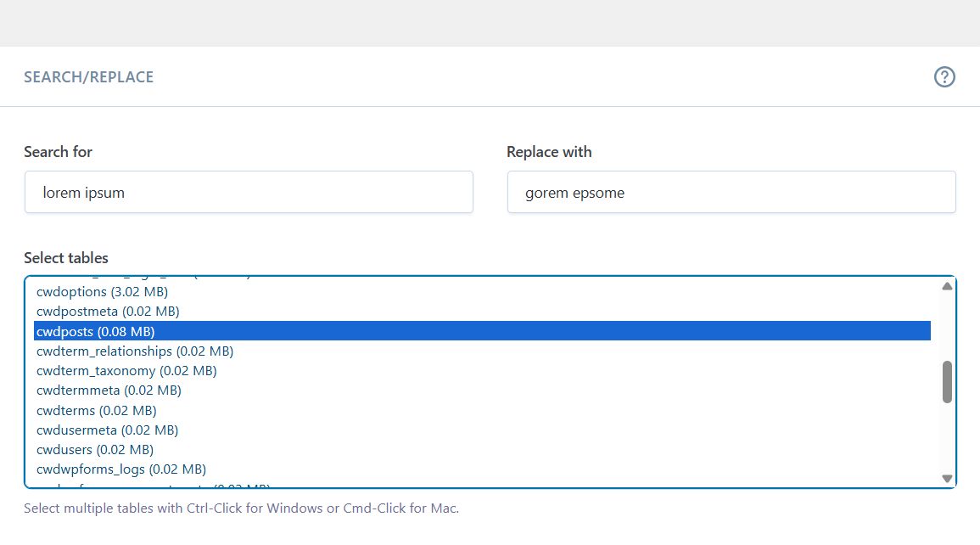The height and width of the screenshot is (545, 980).
Task: Click the table list scroll down arrow
Action: (947, 479)
